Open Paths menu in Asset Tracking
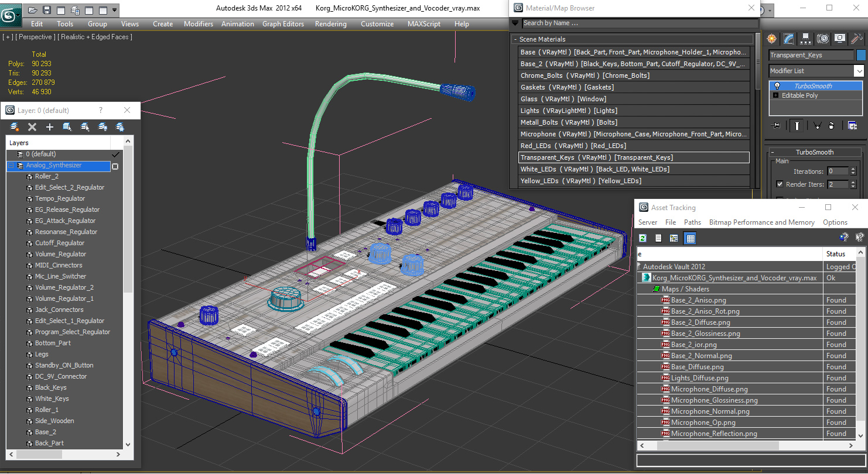868x474 pixels. coord(692,222)
